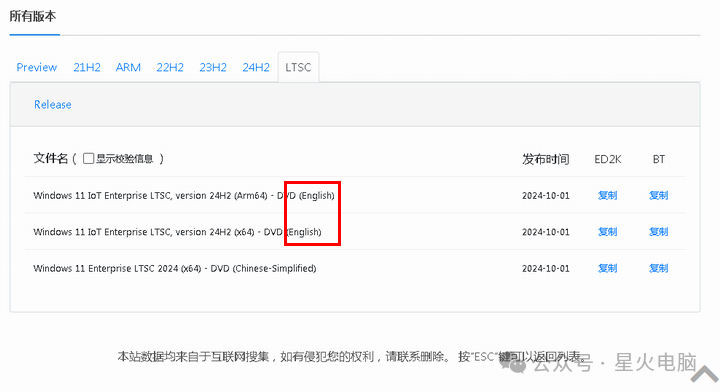Screen dimensions: 720x392
Task: Copy ED2K link for x64 IoT LTSC English
Action: [607, 232]
